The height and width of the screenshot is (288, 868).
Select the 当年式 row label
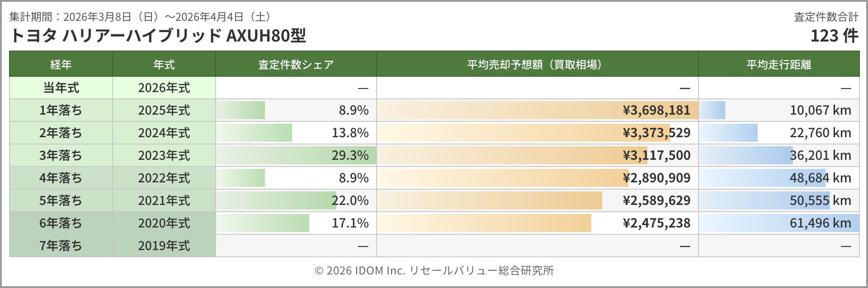click(61, 88)
